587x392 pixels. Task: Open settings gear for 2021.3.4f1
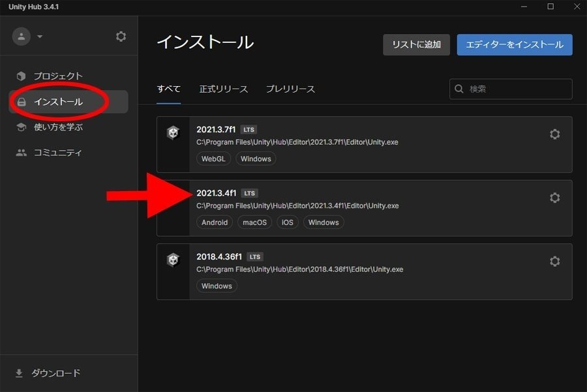pyautogui.click(x=555, y=198)
